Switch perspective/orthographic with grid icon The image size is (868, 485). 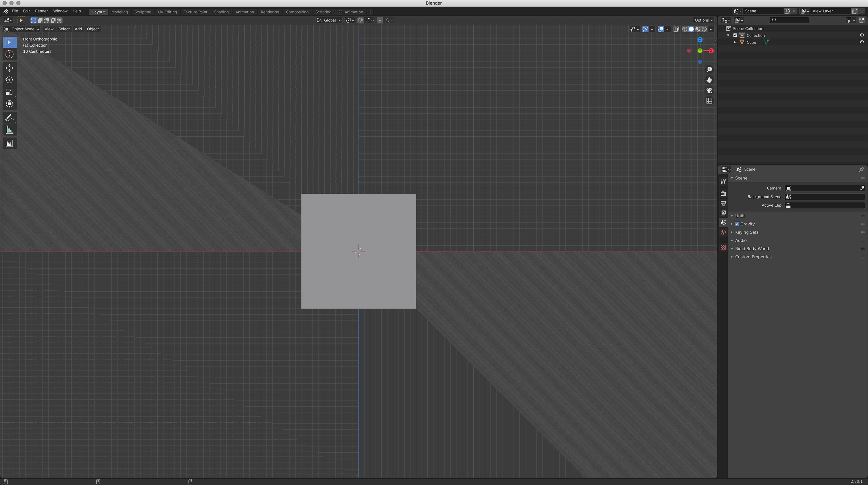tap(709, 101)
